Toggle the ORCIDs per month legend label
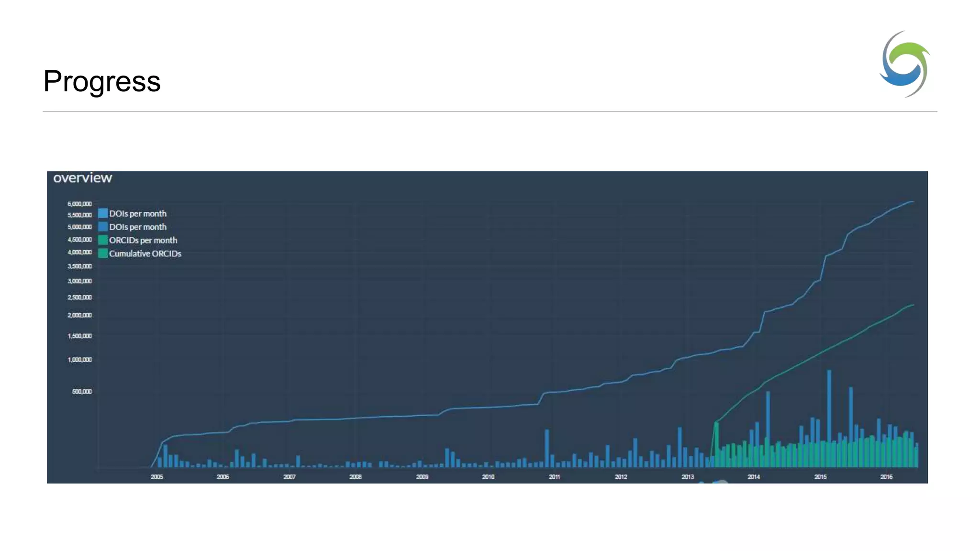Screen dimensions: 980x551 pyautogui.click(x=143, y=240)
